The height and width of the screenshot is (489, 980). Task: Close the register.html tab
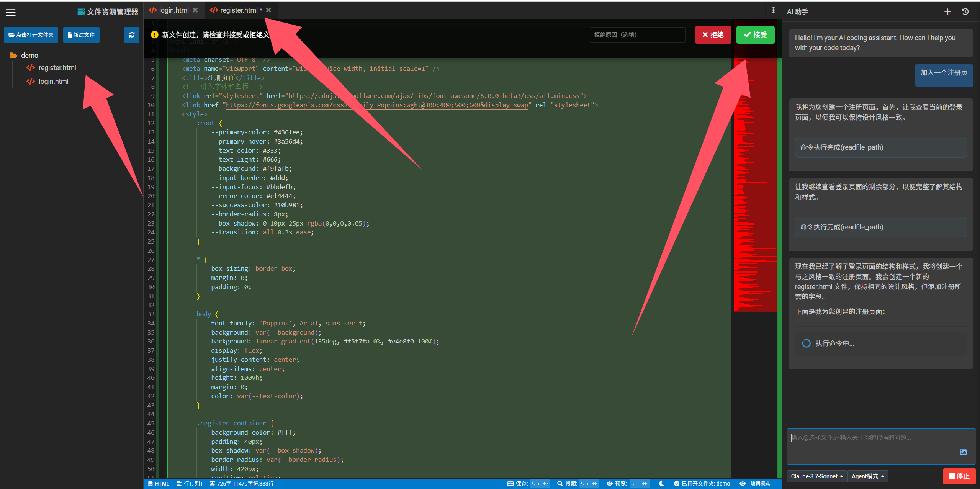point(268,10)
